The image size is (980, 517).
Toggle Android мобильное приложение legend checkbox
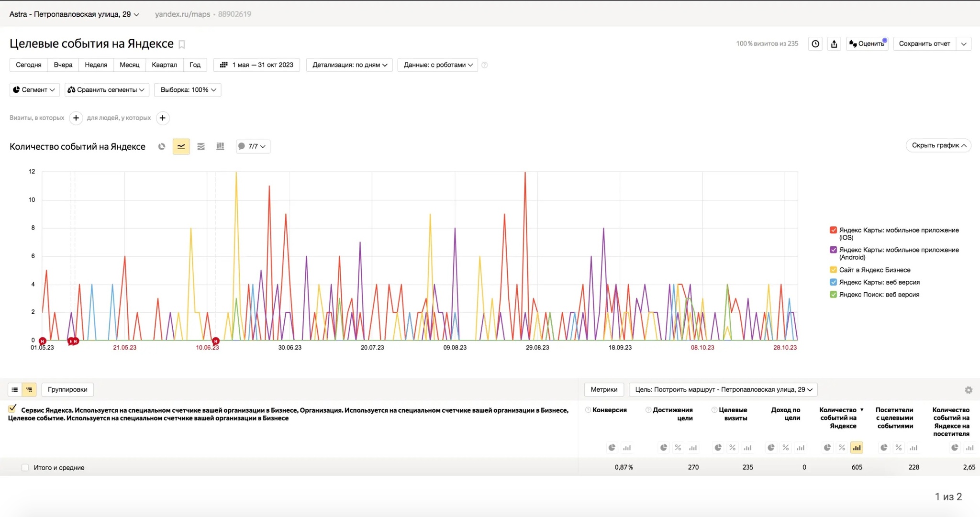click(833, 250)
